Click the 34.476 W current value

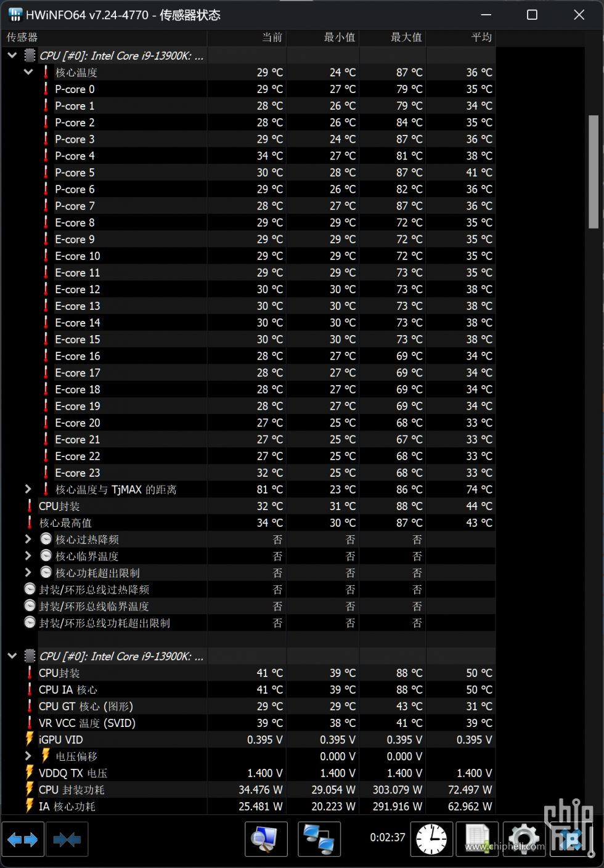261,789
